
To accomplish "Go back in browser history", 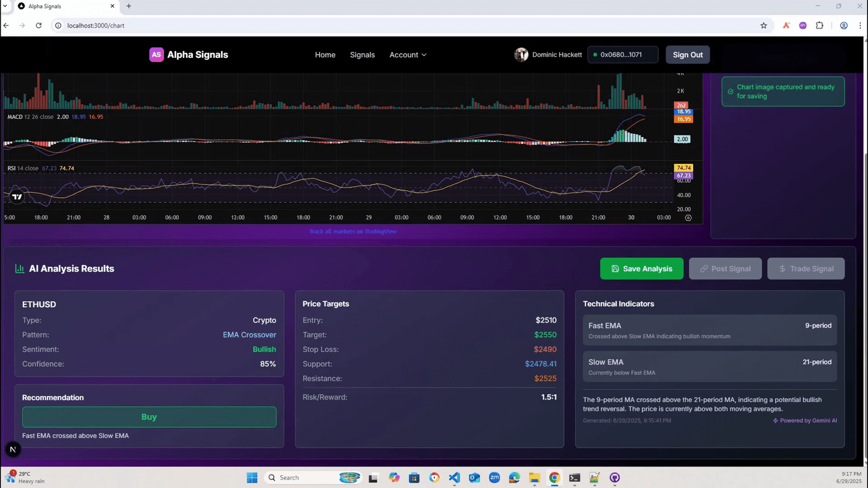I will 6,25.
